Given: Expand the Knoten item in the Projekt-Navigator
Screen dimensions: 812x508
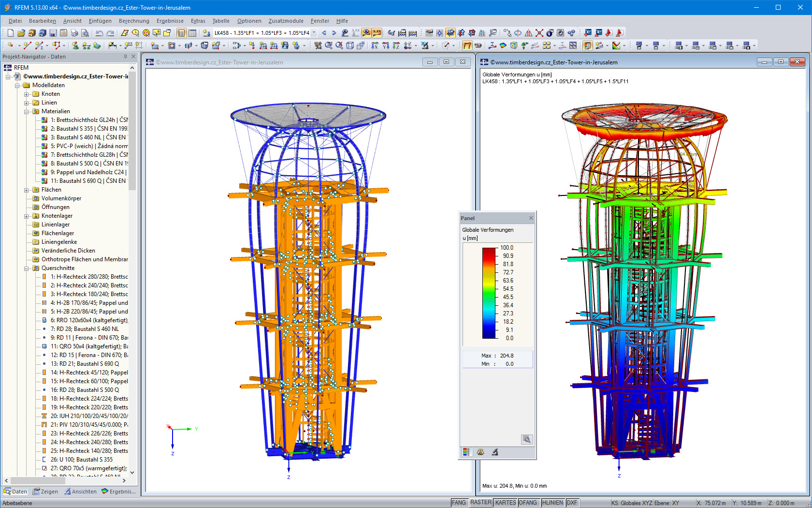Looking at the screenshot, I should (x=28, y=94).
